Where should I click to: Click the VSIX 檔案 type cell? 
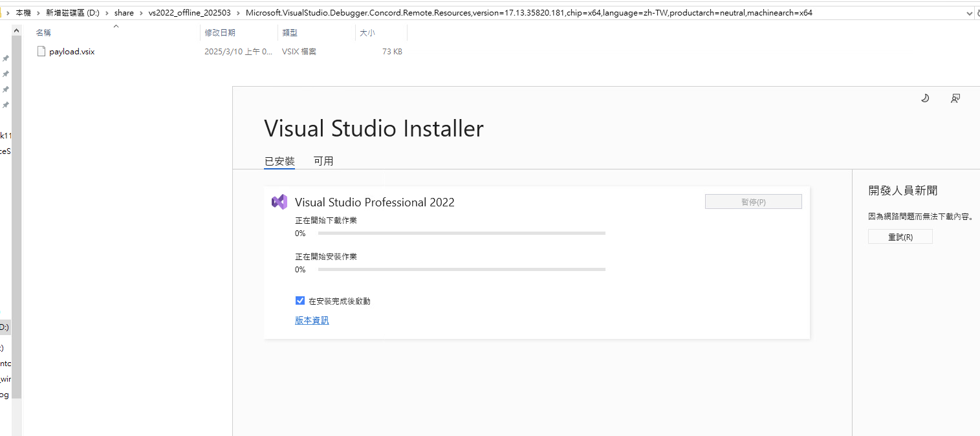299,52
